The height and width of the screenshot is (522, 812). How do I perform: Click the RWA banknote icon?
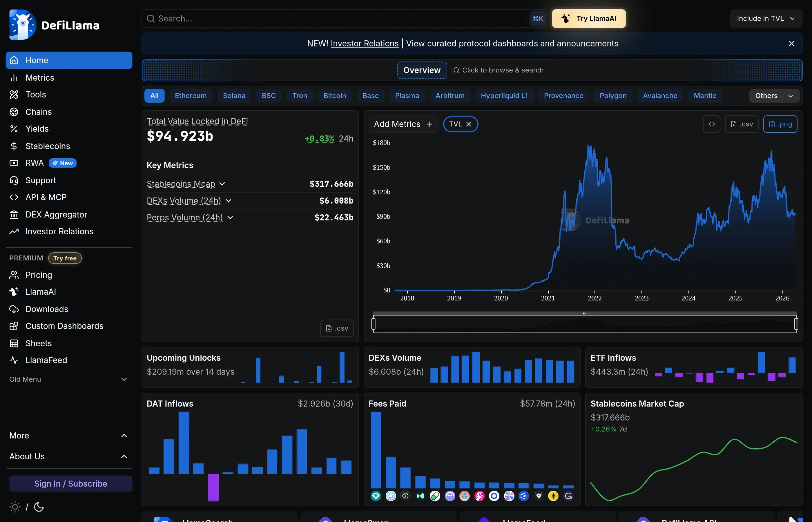[14, 163]
